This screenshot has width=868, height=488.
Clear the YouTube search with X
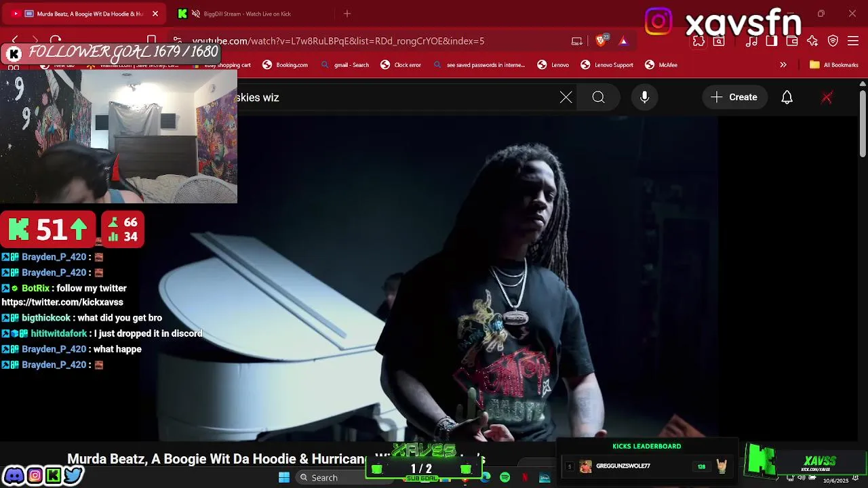(566, 98)
